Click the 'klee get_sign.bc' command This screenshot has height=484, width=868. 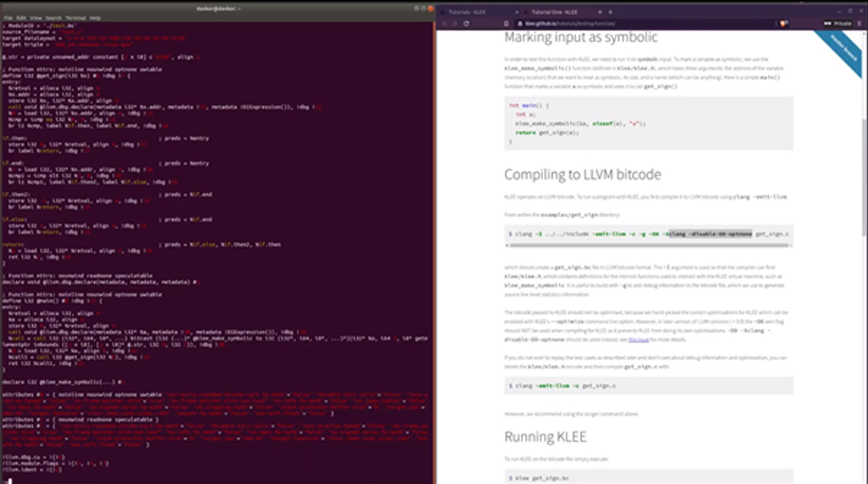542,478
